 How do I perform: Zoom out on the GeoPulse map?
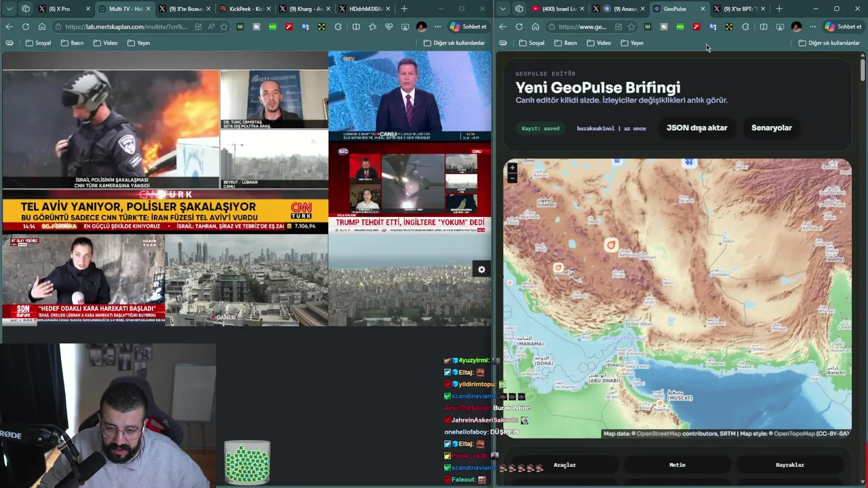[512, 178]
